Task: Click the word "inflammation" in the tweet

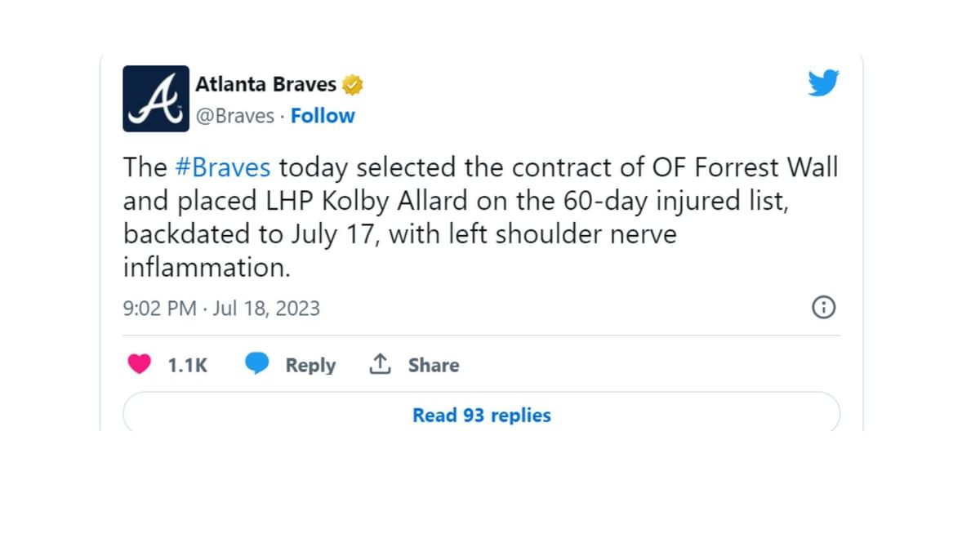Action: click(x=207, y=267)
